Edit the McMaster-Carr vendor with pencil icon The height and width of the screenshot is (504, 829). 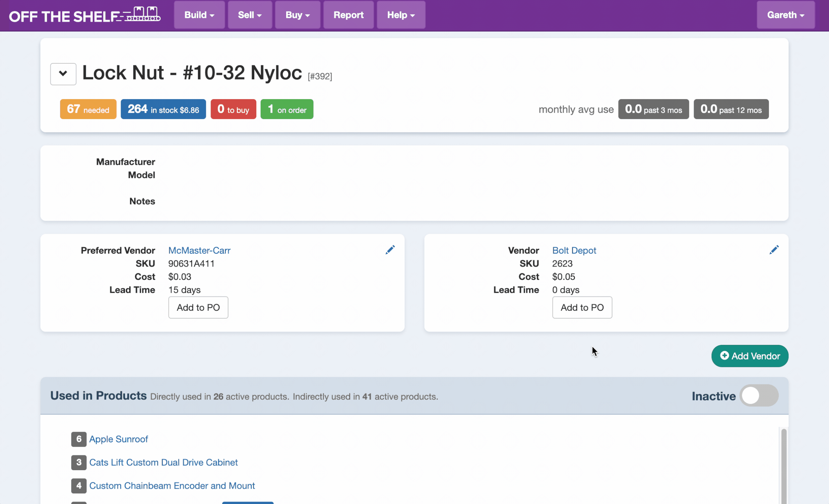point(390,250)
